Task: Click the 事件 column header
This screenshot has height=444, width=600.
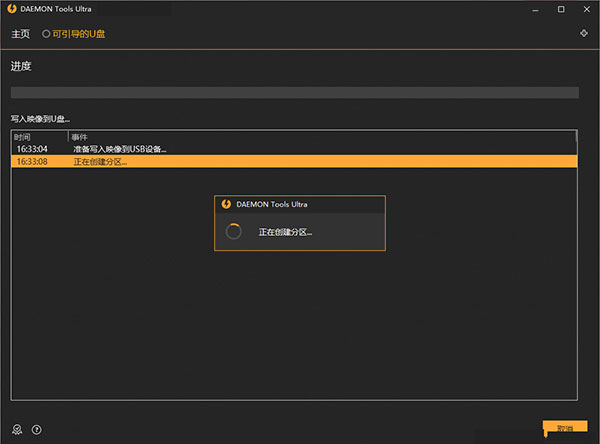Action: [80, 136]
